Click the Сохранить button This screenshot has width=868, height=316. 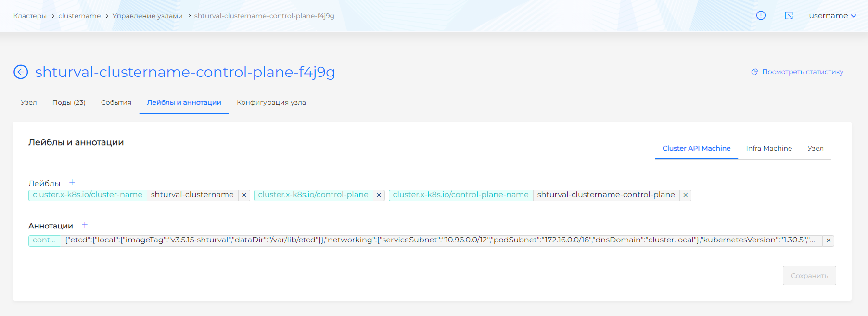click(x=809, y=276)
